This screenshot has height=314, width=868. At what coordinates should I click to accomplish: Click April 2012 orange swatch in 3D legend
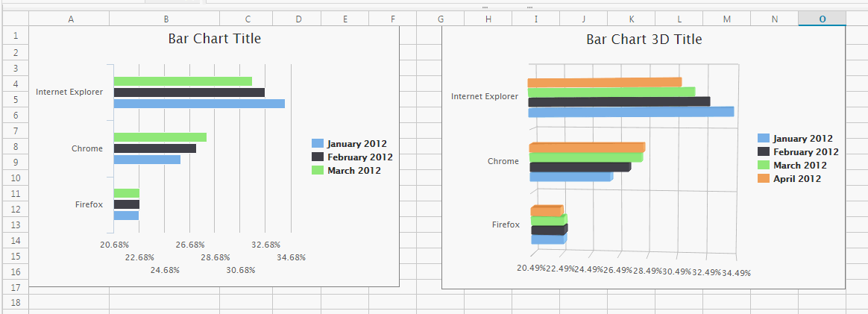coord(764,179)
